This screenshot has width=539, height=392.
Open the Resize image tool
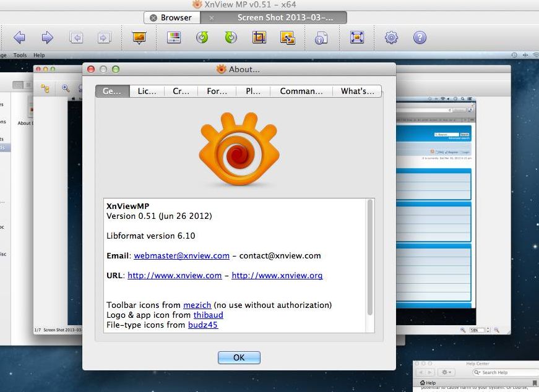tap(288, 37)
